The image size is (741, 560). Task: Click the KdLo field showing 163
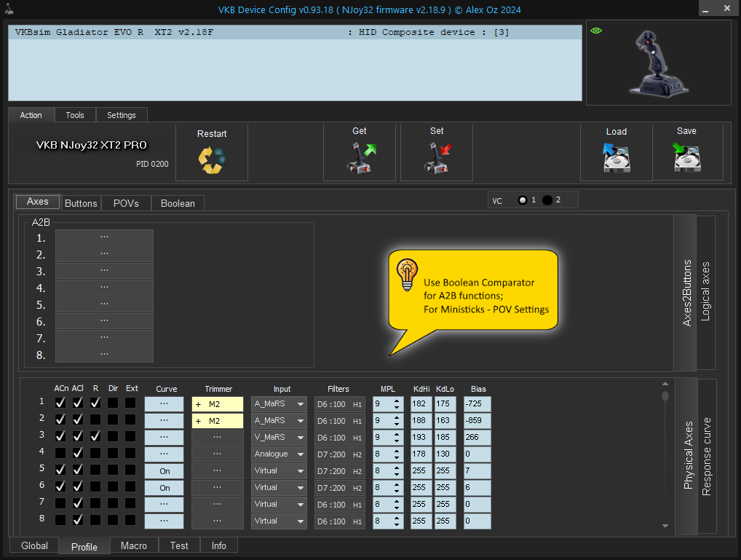[445, 421]
